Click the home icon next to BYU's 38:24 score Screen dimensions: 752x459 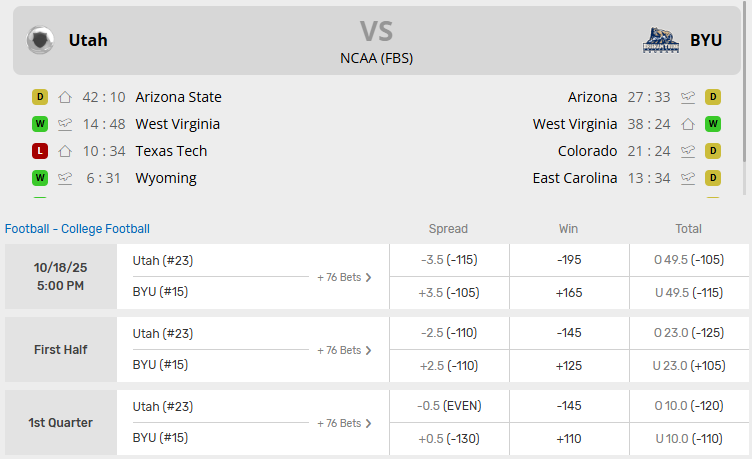688,124
